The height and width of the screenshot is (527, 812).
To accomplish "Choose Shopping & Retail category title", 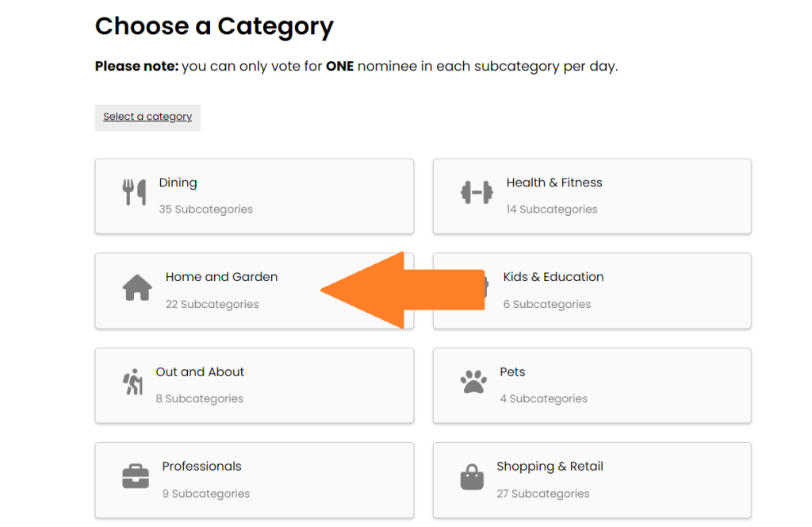I will 550,467.
